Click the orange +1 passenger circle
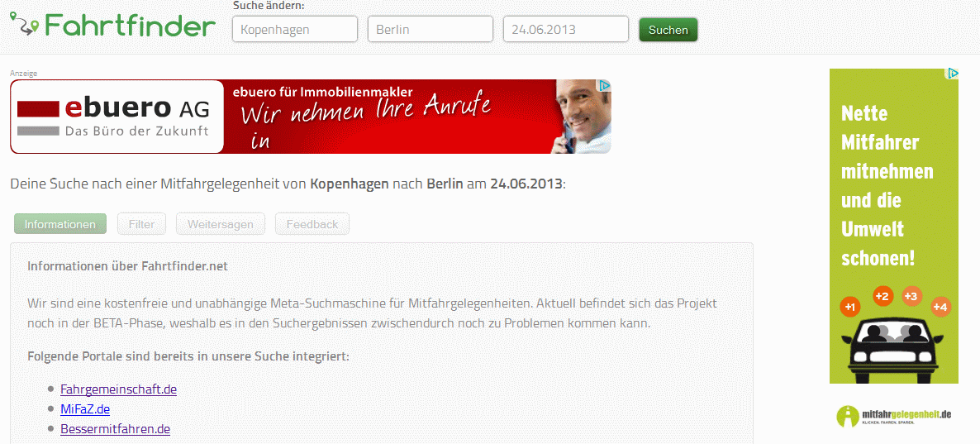This screenshot has height=444, width=980. [x=850, y=308]
